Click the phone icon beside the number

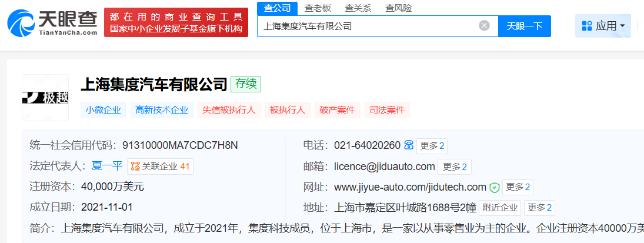pyautogui.click(x=409, y=145)
